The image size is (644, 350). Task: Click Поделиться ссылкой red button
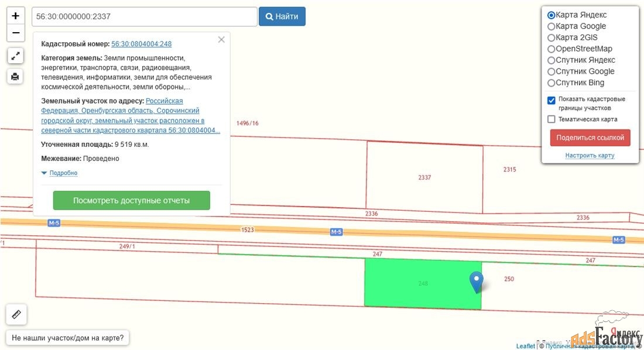coord(590,138)
